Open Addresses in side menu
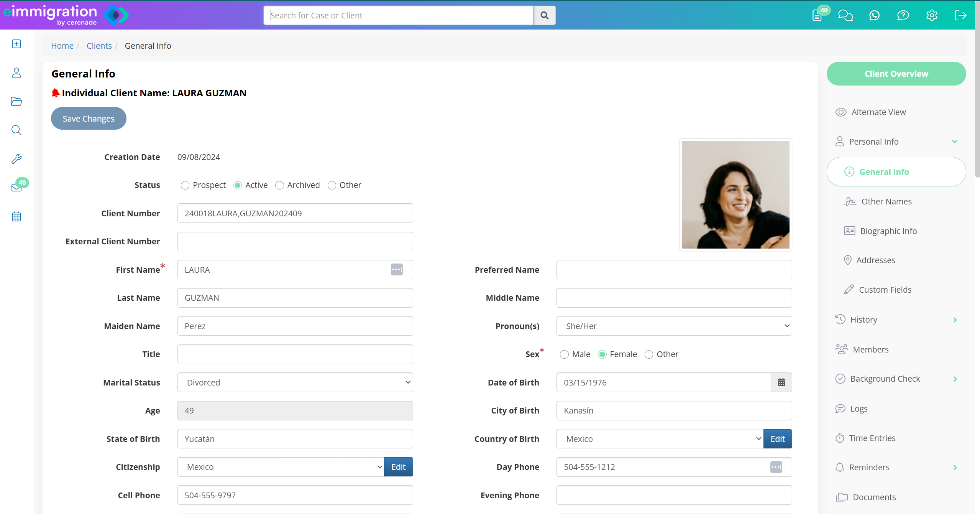Screen dimensions: 980x514 coord(875,260)
